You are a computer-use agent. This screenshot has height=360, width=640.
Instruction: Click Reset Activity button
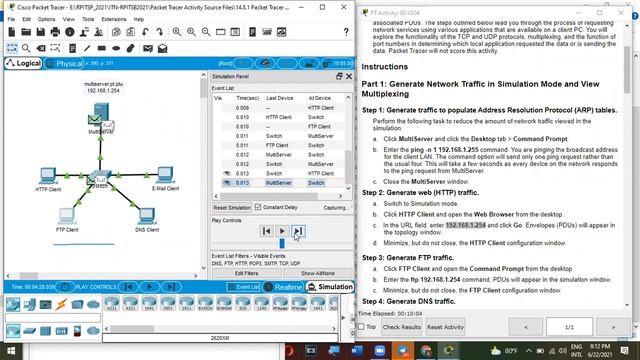click(445, 327)
